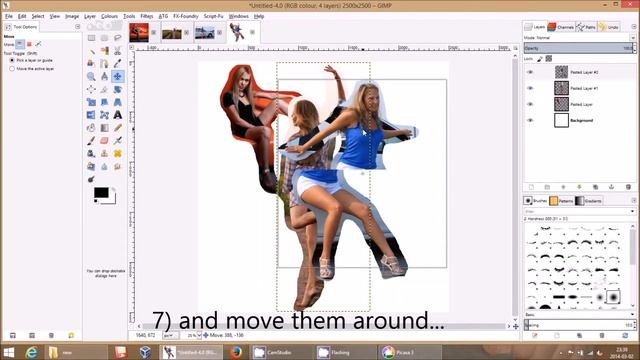Screen dimensions: 640x360
Task: Click the Anchor layer icon
Action: pos(611,187)
